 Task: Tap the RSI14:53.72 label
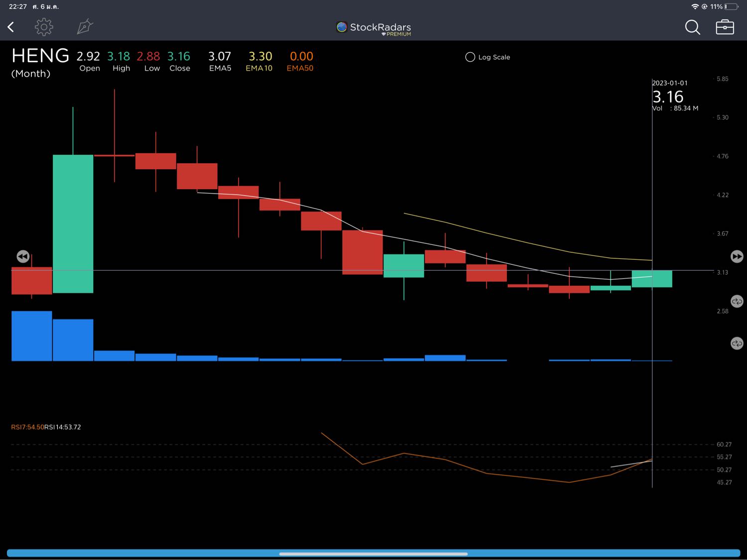(63, 427)
